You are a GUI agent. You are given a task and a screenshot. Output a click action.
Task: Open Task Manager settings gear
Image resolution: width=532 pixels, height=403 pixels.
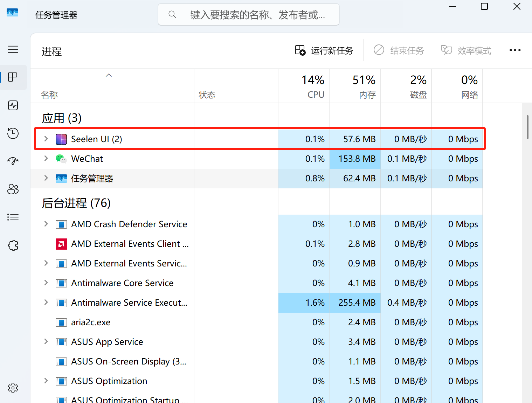click(13, 388)
